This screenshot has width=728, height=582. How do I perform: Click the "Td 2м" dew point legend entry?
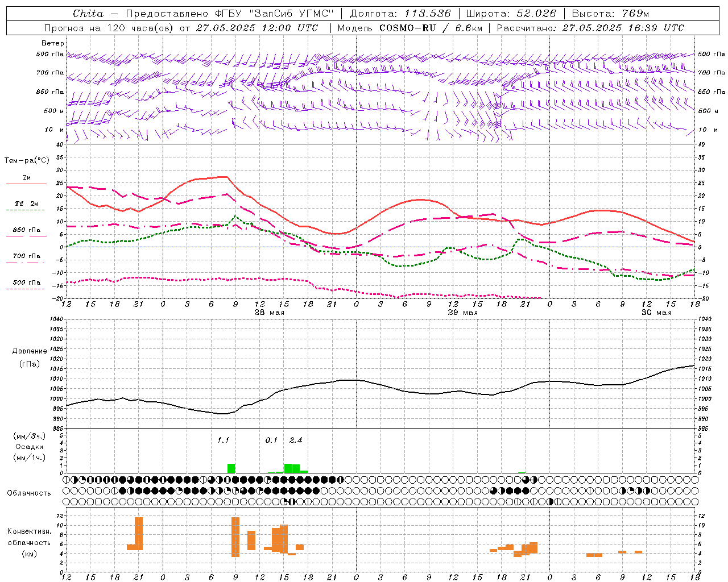(26, 203)
